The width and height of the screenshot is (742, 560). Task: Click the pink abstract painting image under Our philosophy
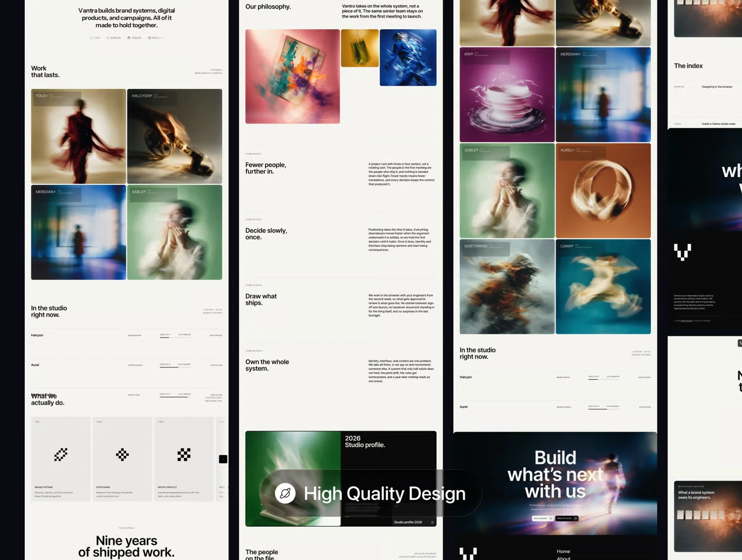(292, 76)
